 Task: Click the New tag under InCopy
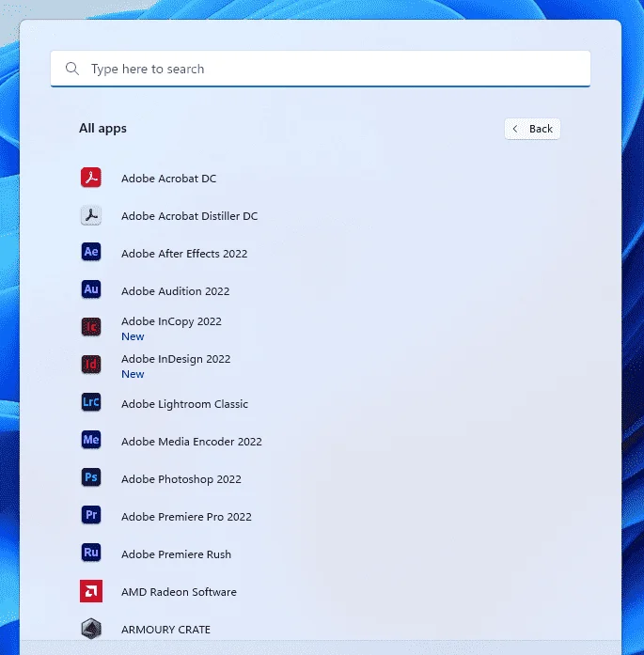tap(133, 336)
